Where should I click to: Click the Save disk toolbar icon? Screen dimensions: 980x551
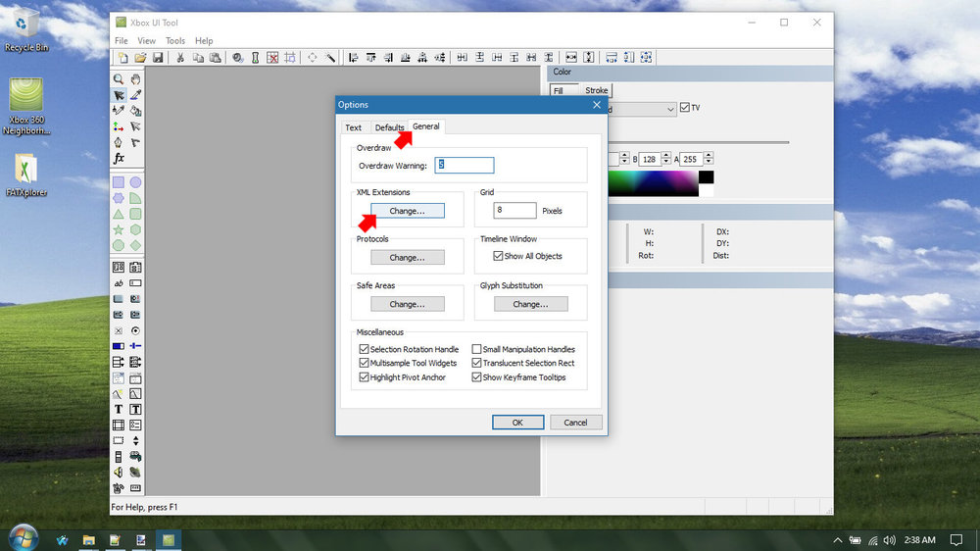pos(158,58)
